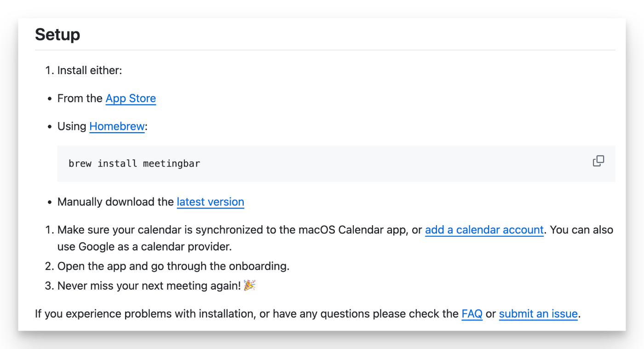The height and width of the screenshot is (349, 644).
Task: Click the 'Open the app' onboarding step
Action: point(173,266)
